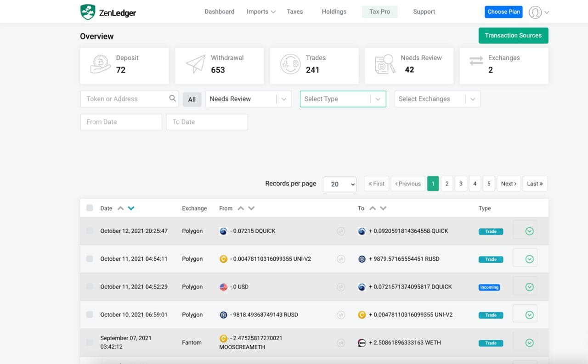
Task: Sort the Date column ascending
Action: click(122, 207)
